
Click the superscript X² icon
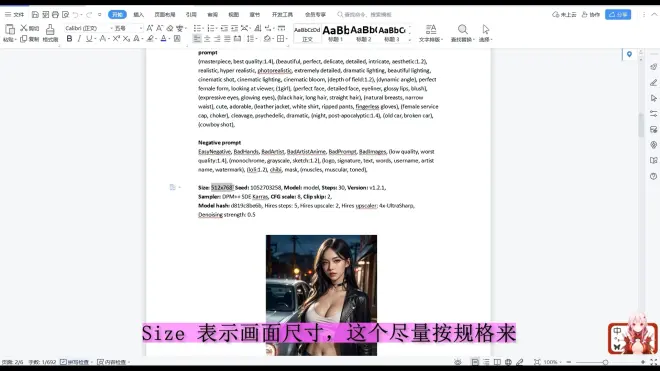click(116, 39)
